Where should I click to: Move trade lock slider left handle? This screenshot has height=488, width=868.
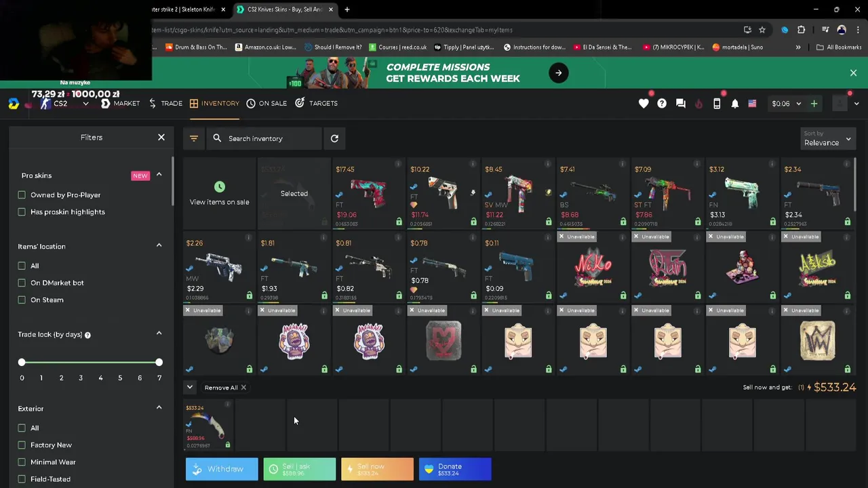tap(22, 363)
